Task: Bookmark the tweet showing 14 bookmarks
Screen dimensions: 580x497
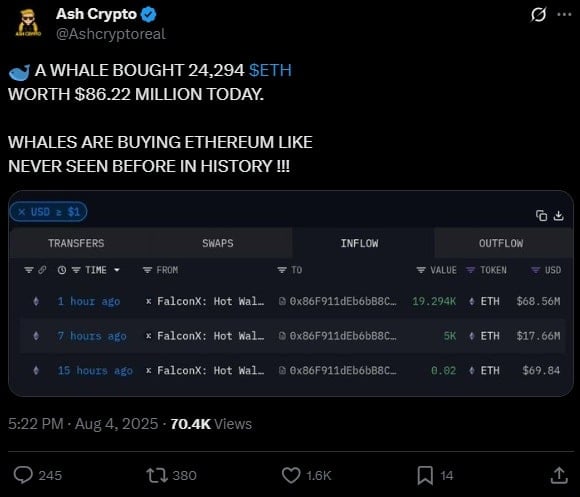Action: (x=425, y=475)
